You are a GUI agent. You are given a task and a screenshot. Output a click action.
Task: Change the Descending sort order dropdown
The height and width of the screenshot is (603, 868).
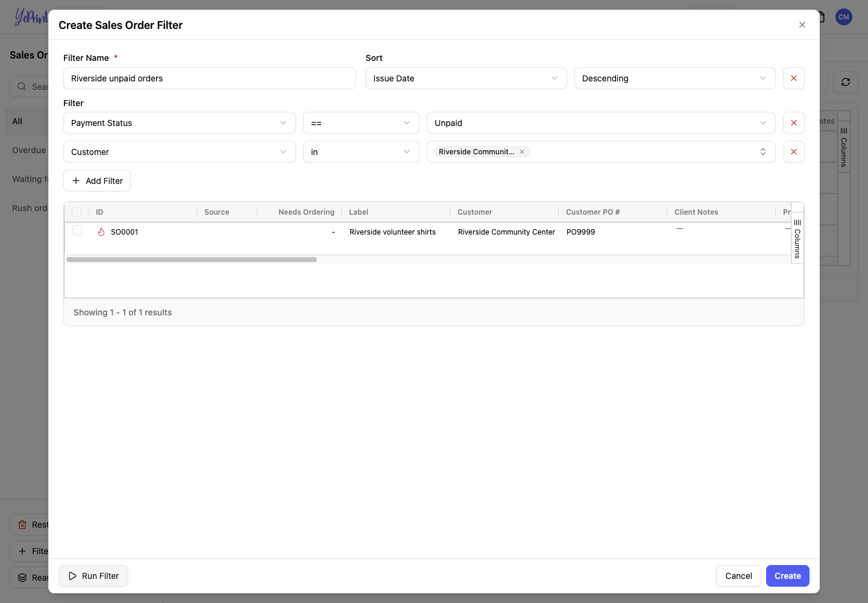675,78
